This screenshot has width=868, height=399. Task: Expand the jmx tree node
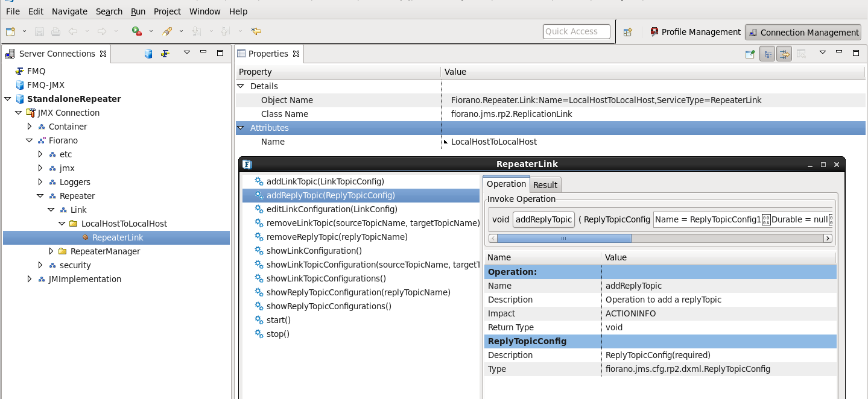click(40, 168)
